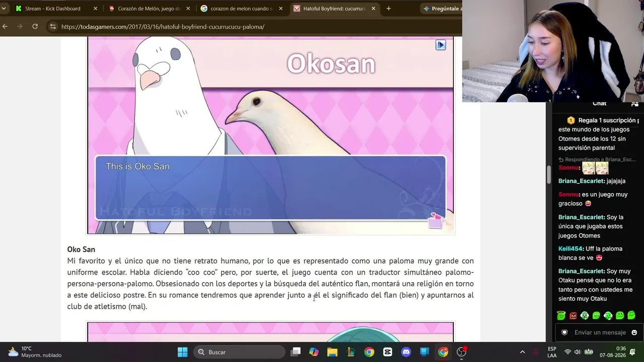Screen dimensions: 644x362
Task: Go back to the previous page
Action: pos(5,26)
